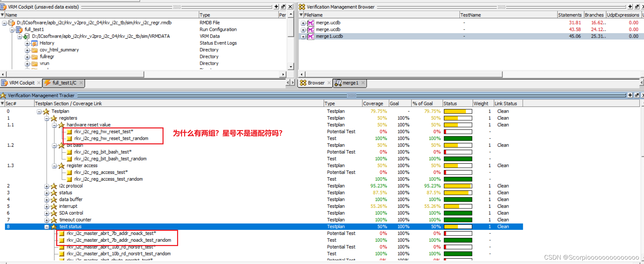644x264 pixels.
Task: Expand the cov_html_summary directory
Action: [27, 50]
